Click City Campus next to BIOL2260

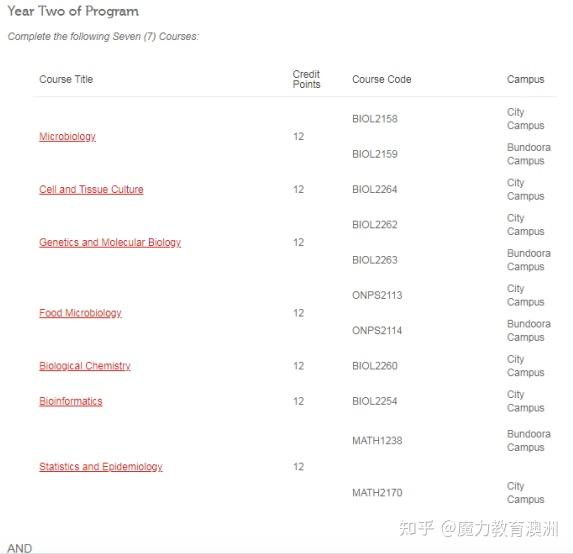pos(525,366)
